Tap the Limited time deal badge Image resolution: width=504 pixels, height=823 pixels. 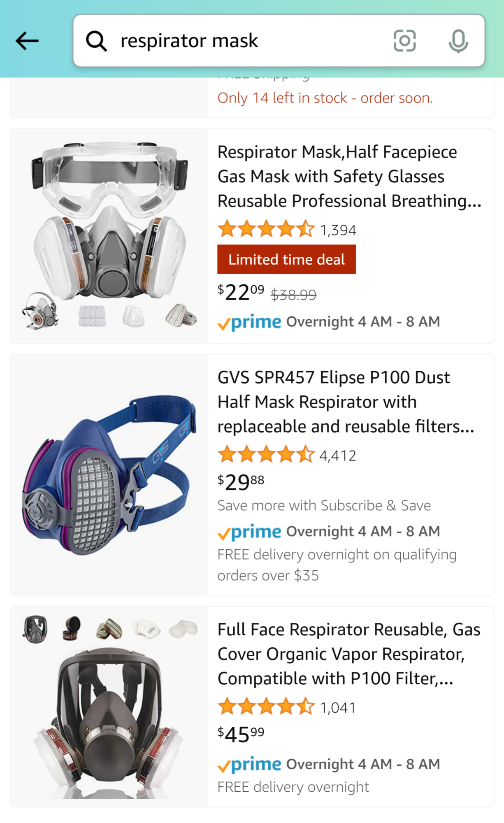pos(286,259)
